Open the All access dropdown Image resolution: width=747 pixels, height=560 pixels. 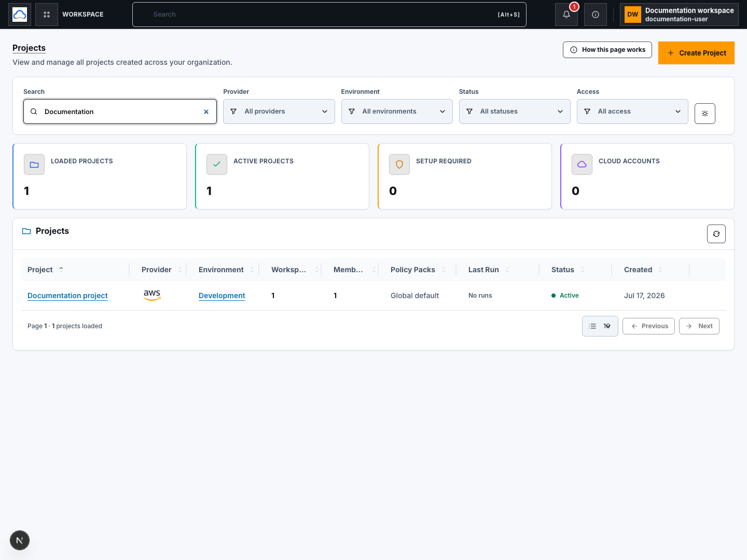632,111
